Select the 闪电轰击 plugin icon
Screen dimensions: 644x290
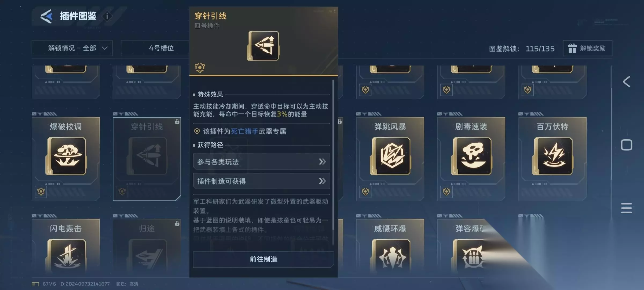click(66, 255)
